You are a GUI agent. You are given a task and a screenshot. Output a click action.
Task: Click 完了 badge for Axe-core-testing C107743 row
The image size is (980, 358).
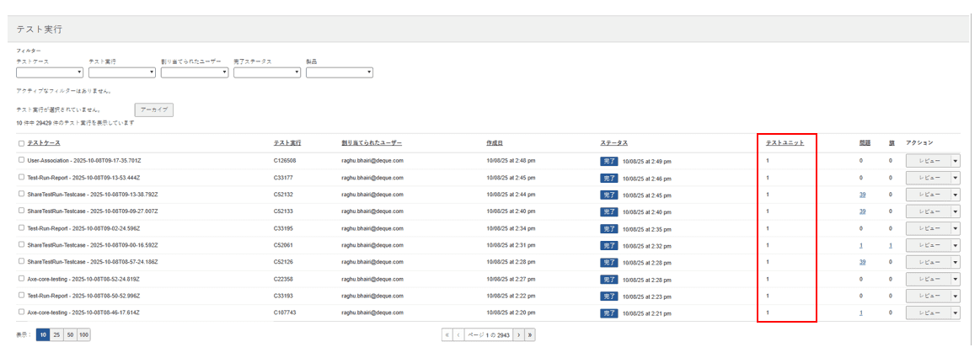609,313
